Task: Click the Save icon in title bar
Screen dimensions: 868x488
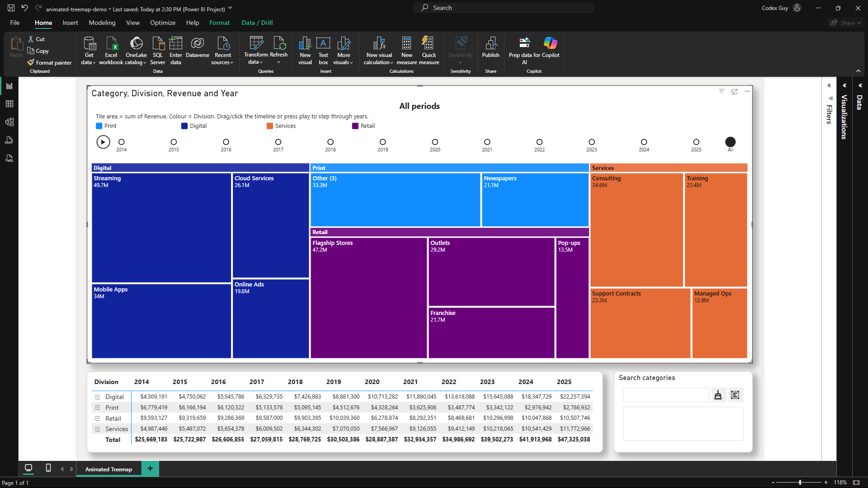Action: (x=11, y=8)
